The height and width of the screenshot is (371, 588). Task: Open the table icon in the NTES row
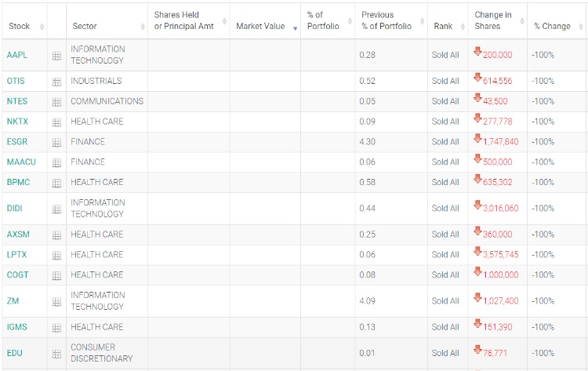[56, 102]
